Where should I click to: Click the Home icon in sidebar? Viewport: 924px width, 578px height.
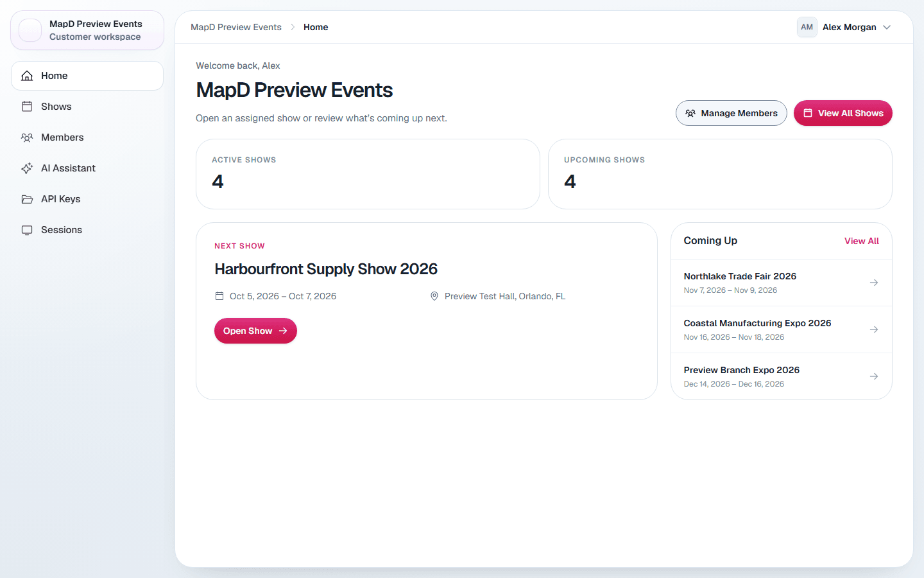tap(27, 76)
